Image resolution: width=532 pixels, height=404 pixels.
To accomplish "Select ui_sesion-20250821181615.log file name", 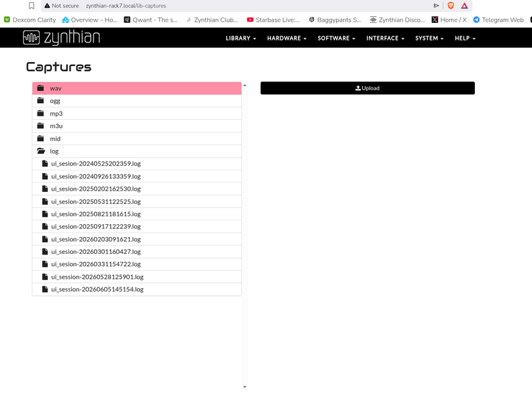I will [x=96, y=214].
